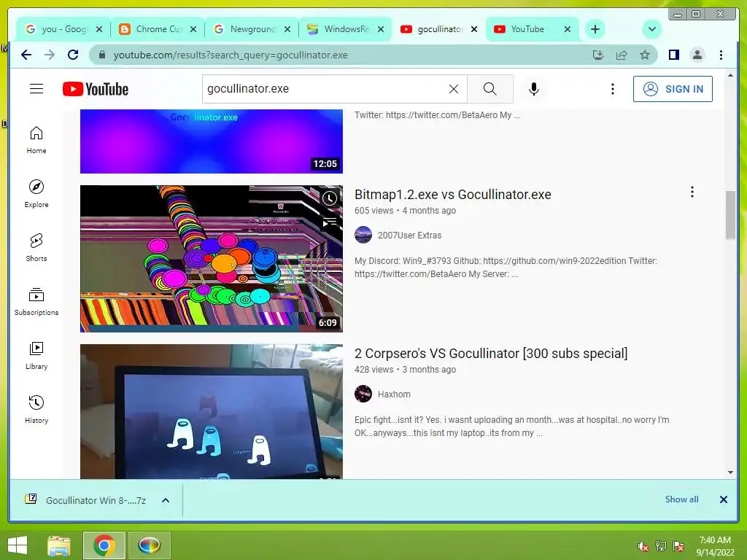This screenshot has width=747, height=560.
Task: Open the Haxhom channel
Action: point(394,394)
